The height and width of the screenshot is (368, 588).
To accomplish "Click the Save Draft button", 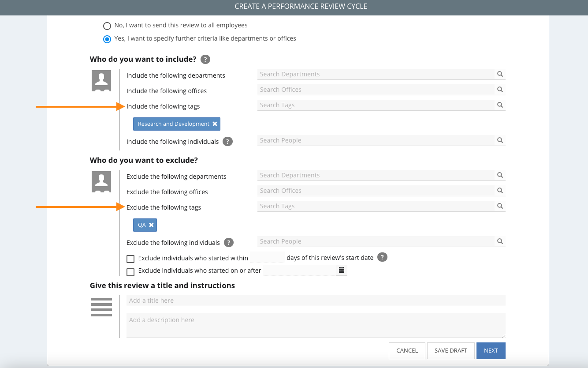I will tap(450, 351).
